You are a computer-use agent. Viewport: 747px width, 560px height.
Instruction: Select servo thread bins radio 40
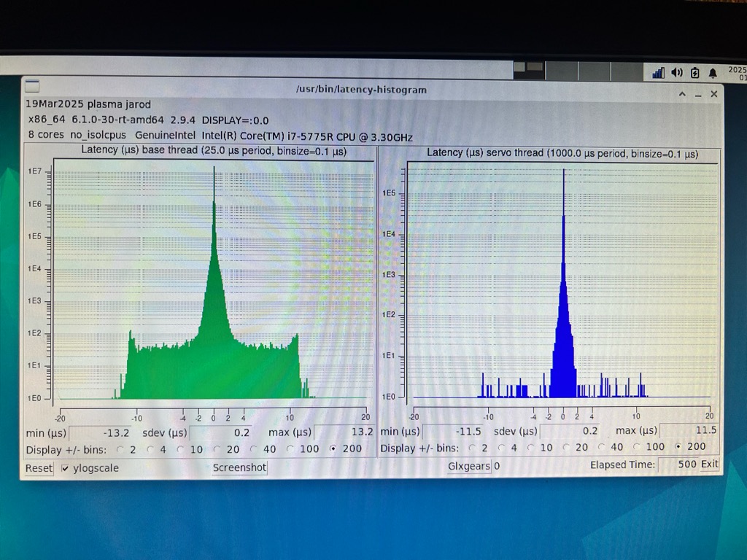pos(601,447)
